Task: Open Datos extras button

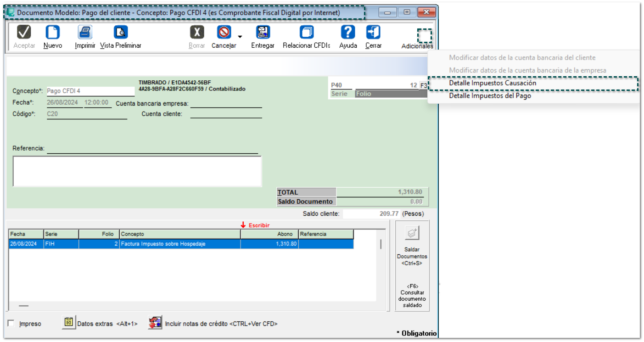Action: coord(69,323)
